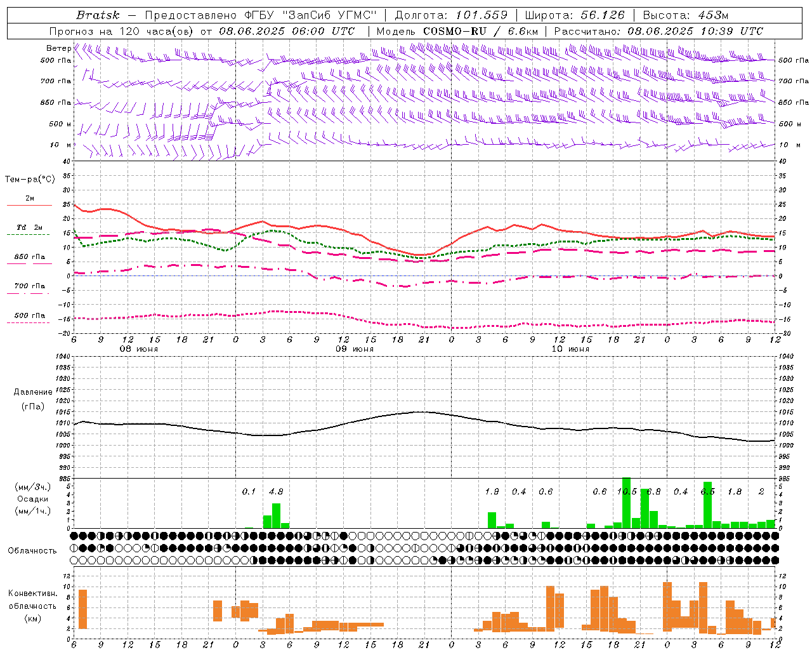Click the Осадки label
This screenshot has height=650, width=812.
(32, 499)
